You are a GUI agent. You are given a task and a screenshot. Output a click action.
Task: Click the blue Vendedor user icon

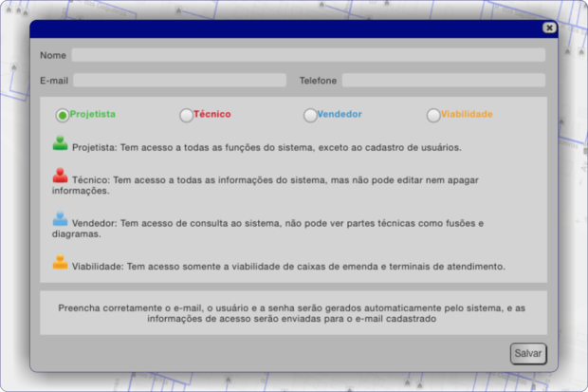pyautogui.click(x=61, y=218)
